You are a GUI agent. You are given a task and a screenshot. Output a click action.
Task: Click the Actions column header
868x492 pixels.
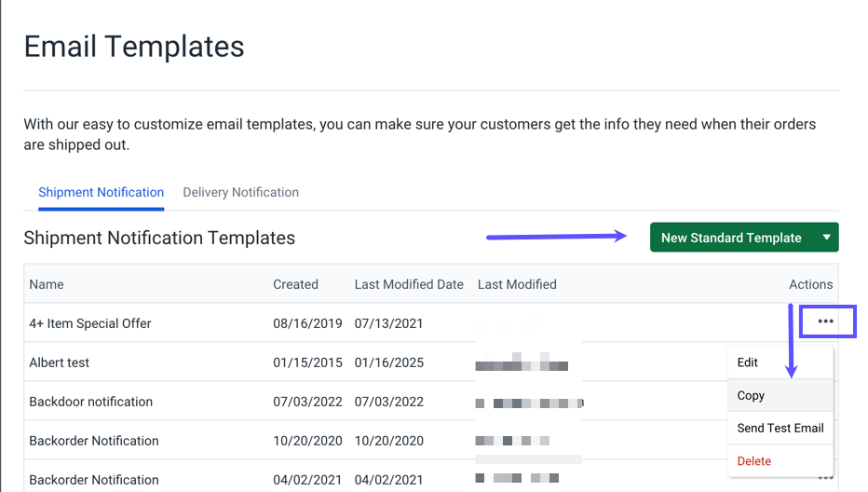click(x=810, y=284)
